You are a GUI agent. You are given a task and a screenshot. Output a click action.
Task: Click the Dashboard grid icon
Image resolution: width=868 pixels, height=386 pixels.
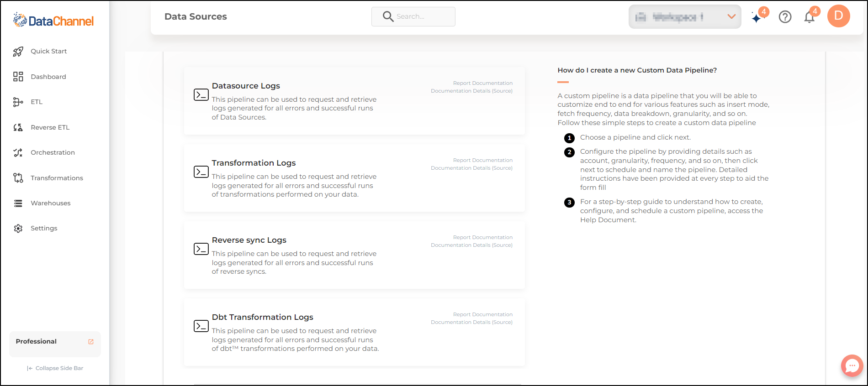point(18,77)
